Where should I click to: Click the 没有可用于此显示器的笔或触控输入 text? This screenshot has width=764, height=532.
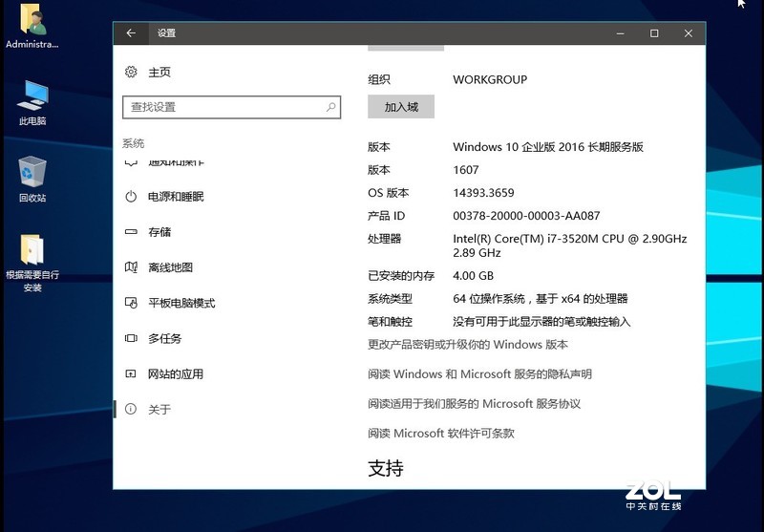(541, 322)
